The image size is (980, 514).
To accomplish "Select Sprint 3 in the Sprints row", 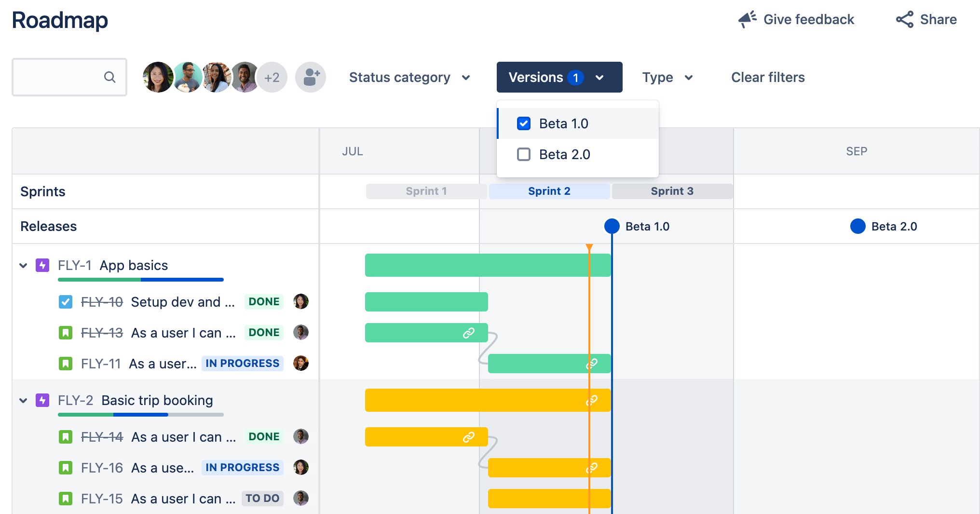I will pos(672,191).
